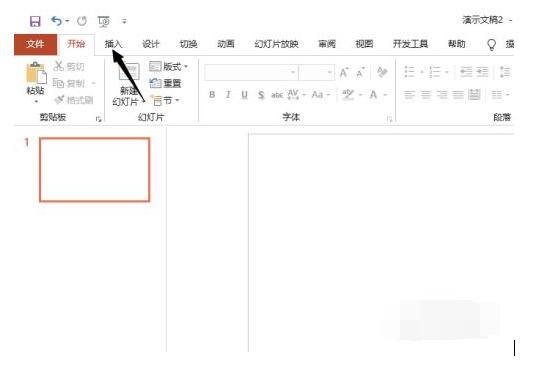This screenshot has height=374, width=538.
Task: Click the font name combo box
Action: (x=251, y=72)
